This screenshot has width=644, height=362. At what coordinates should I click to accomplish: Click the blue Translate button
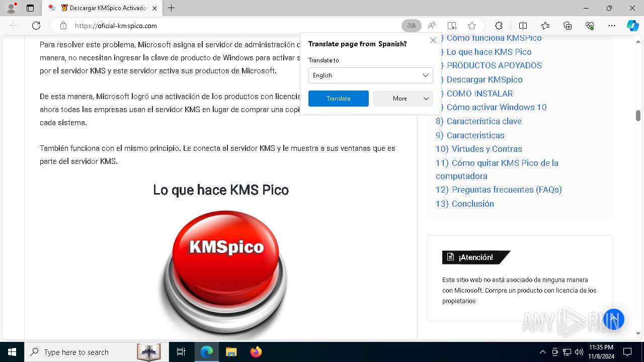click(x=339, y=99)
